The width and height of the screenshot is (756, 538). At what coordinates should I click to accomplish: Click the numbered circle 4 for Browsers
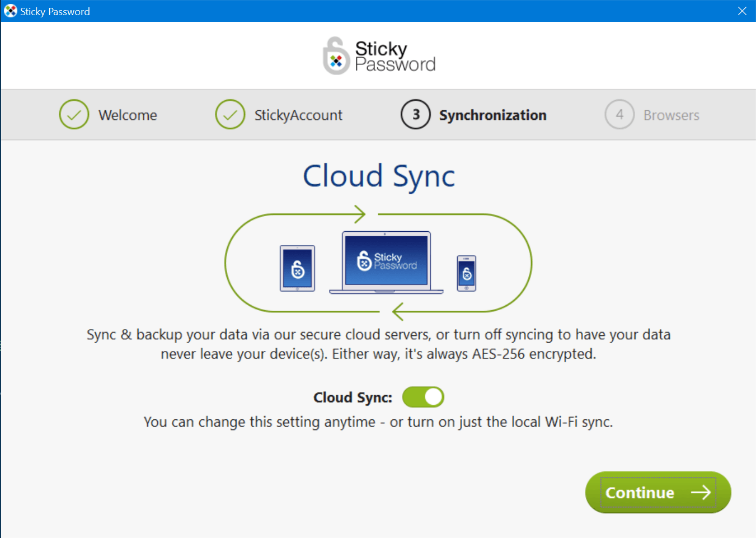(x=619, y=114)
